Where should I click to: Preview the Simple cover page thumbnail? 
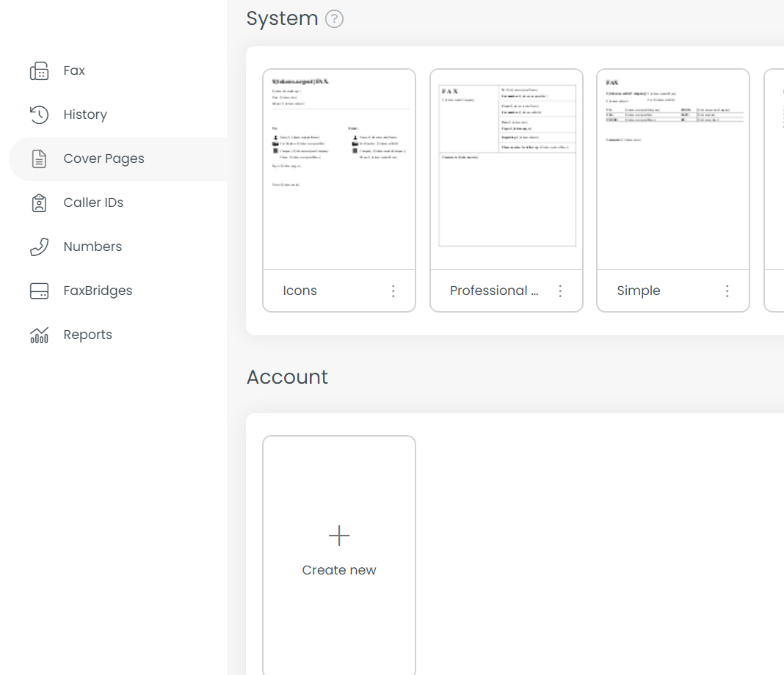click(x=673, y=169)
